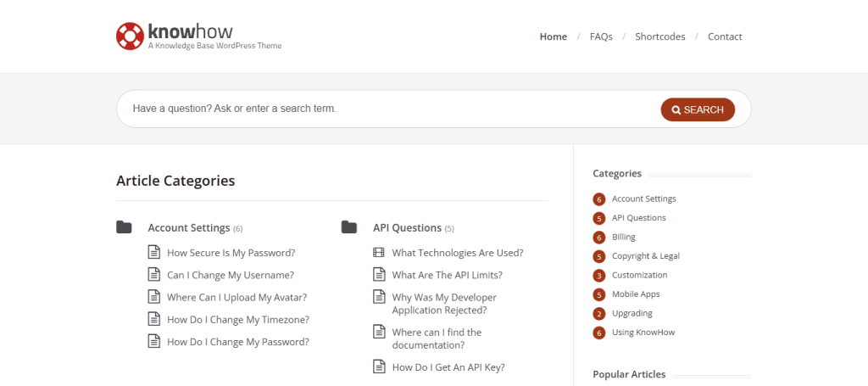The height and width of the screenshot is (386, 868).
Task: Open the Home menu item
Action: (553, 36)
